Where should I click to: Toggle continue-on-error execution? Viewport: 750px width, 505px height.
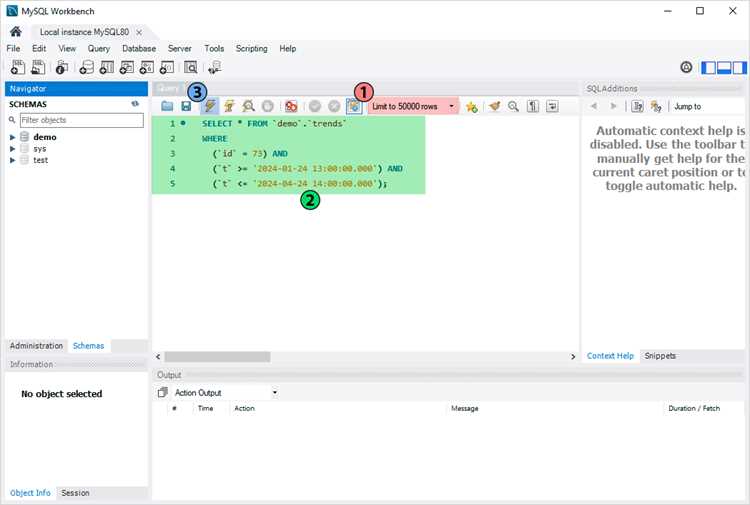pyautogui.click(x=291, y=106)
